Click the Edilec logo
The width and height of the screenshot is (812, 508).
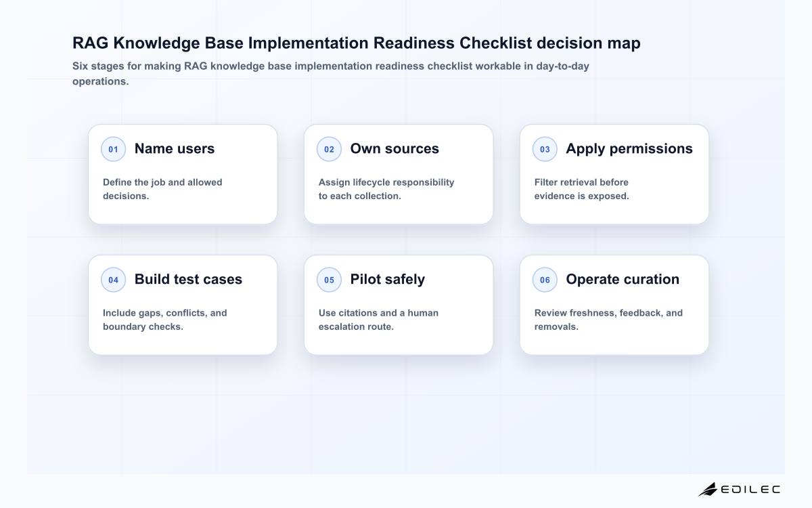coord(739,489)
